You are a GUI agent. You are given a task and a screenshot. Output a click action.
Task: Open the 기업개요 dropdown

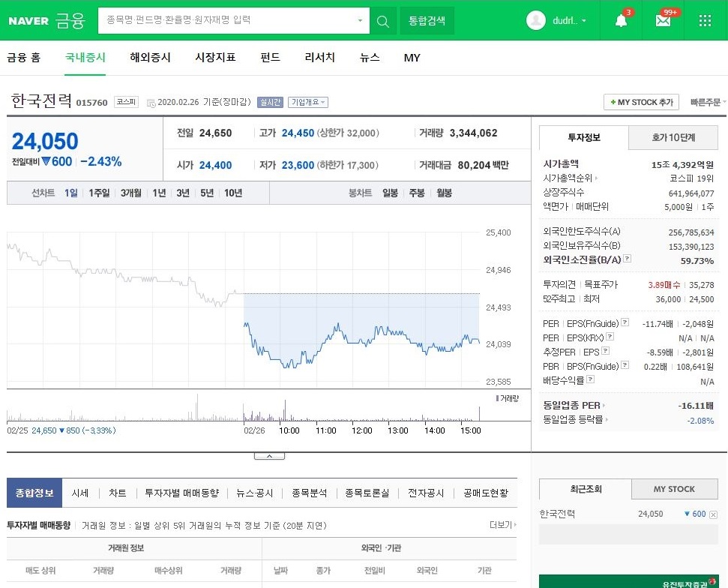pyautogui.click(x=308, y=102)
